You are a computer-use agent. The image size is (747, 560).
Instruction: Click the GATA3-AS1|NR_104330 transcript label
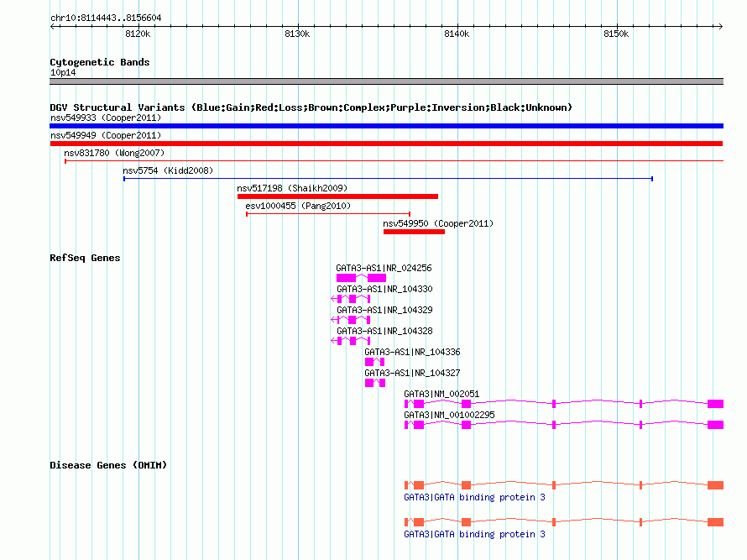click(x=384, y=290)
